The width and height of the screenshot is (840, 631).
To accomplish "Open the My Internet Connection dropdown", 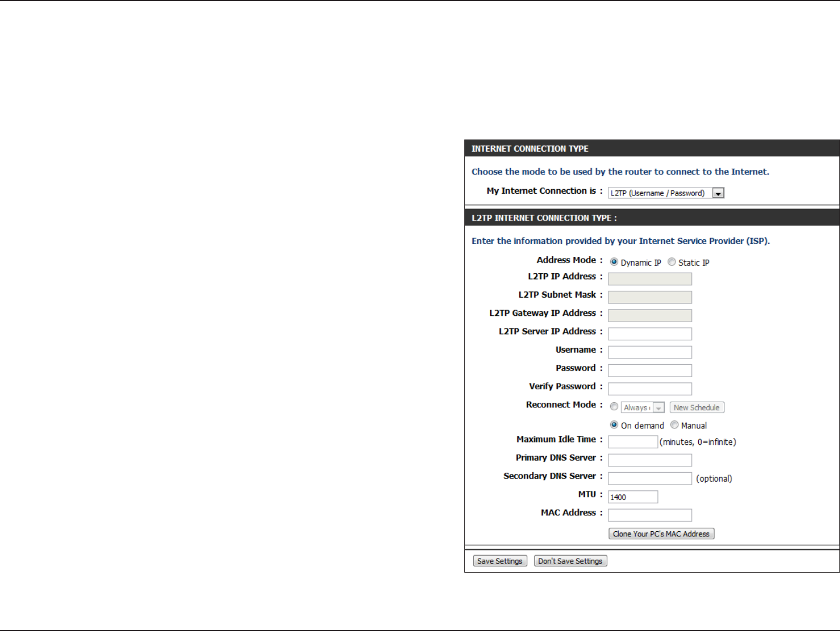I will tap(666, 193).
